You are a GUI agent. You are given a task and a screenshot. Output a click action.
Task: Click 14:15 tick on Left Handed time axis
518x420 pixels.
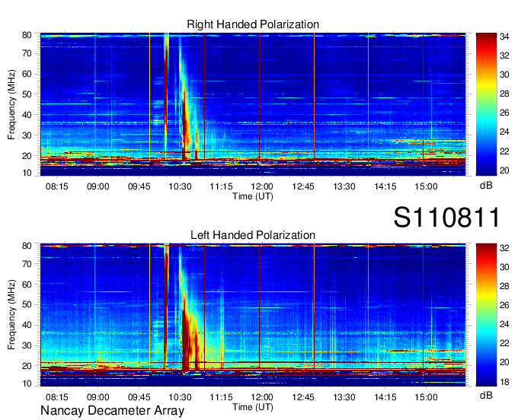(385, 397)
